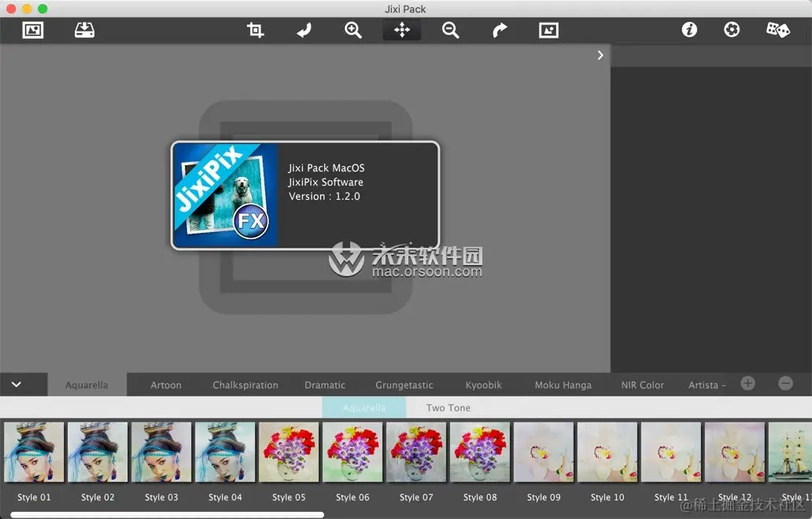Click the JixiPix Software text

pos(326,182)
